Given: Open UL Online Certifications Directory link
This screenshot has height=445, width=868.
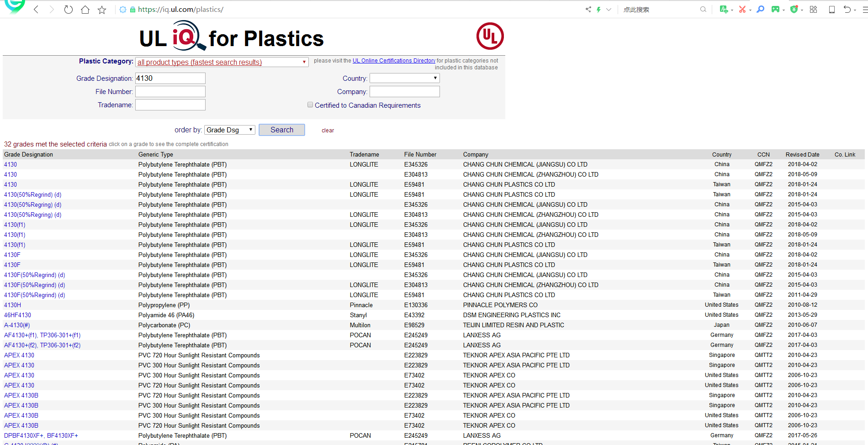Looking at the screenshot, I should click(394, 61).
